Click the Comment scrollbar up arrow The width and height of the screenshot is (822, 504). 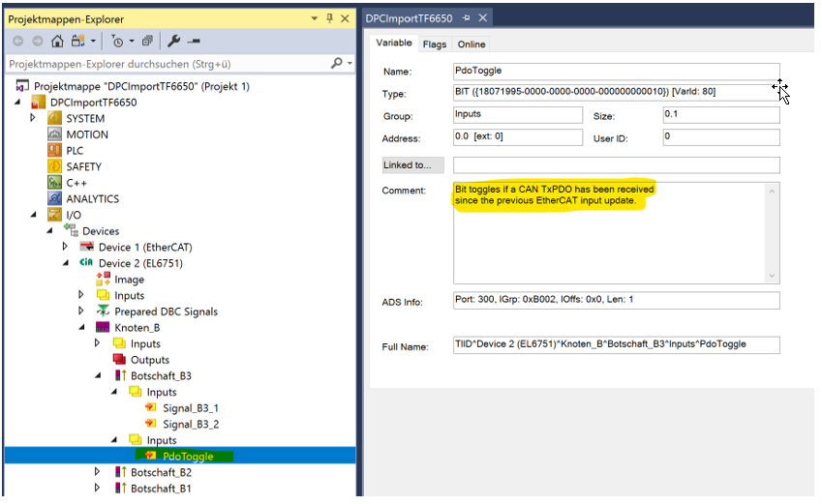click(x=772, y=192)
